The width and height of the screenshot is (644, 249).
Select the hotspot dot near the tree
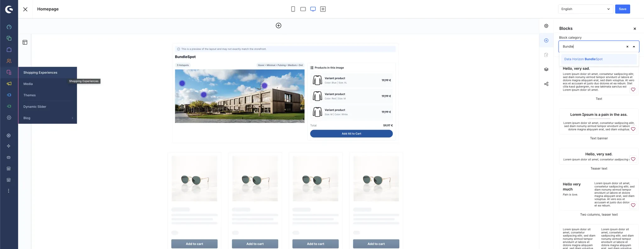264,86
